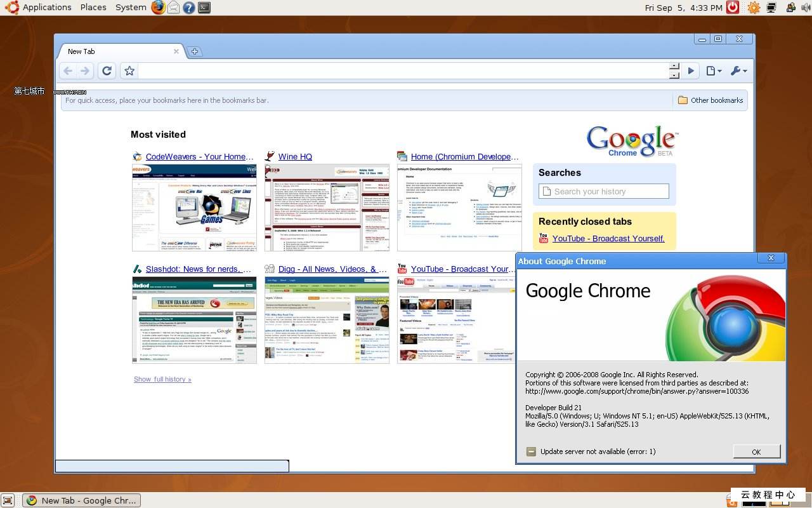Launch the mail client from the top panel
Viewport: 812px width, 508px height.
[x=173, y=8]
